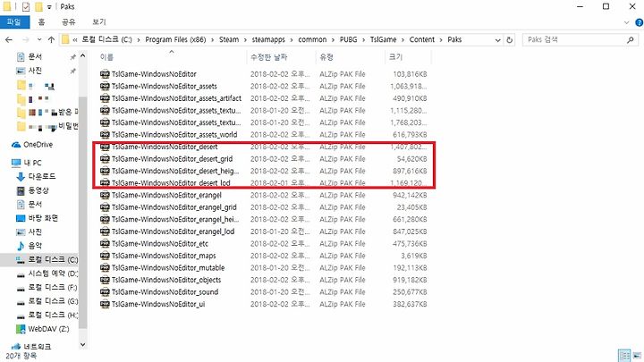644x362 pixels.
Task: Go up one folder level
Action: coord(51,40)
